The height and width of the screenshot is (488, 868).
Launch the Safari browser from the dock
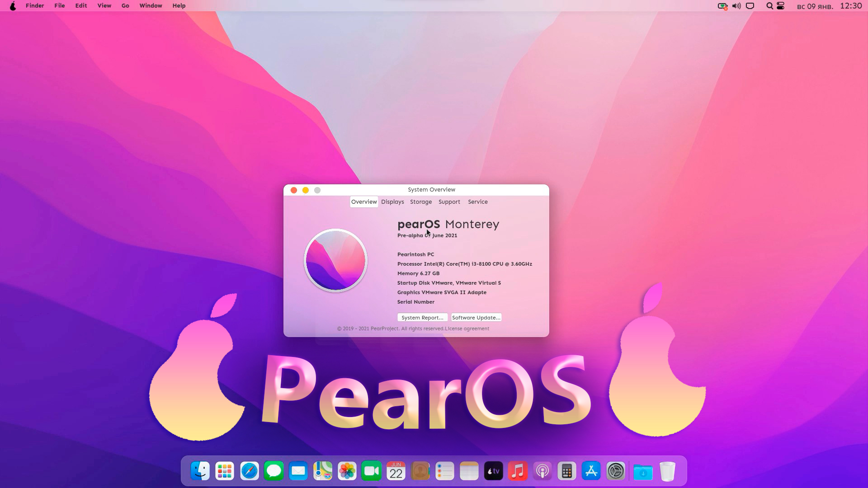(x=249, y=471)
